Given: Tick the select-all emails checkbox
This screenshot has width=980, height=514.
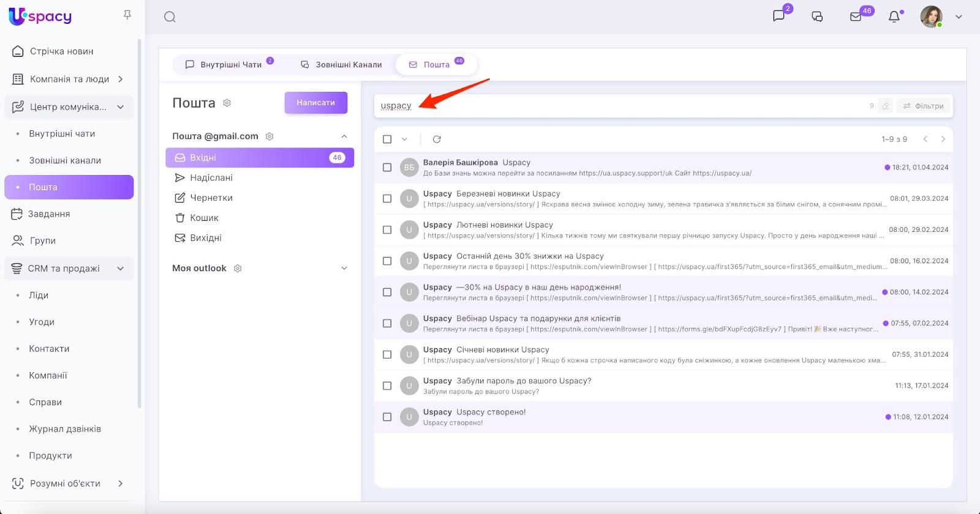Looking at the screenshot, I should 387,140.
